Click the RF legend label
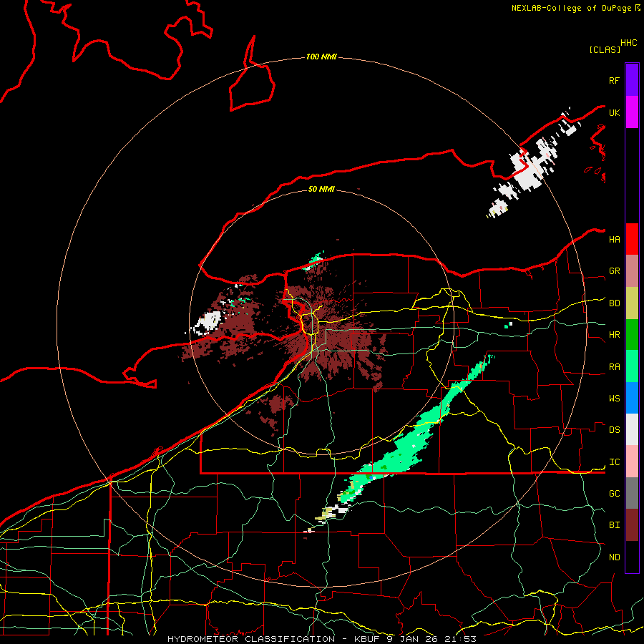 614,80
